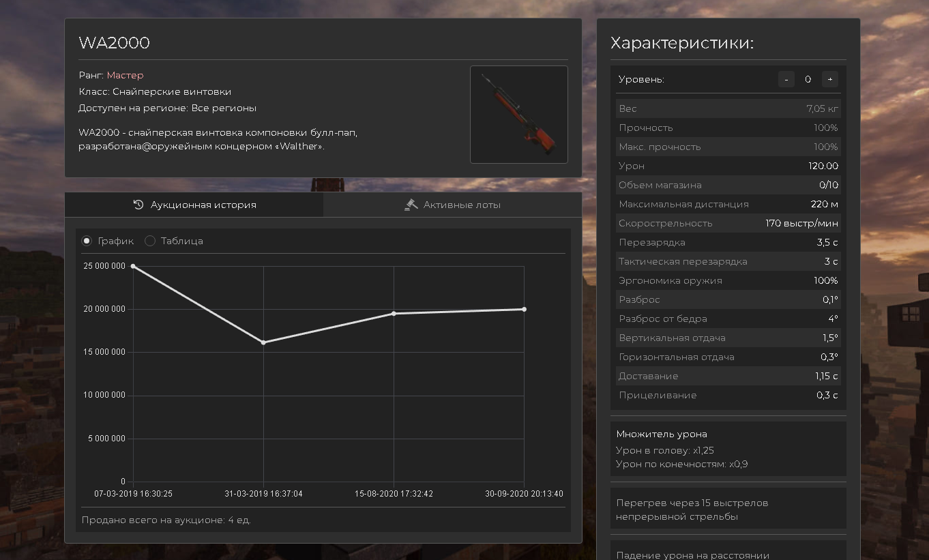Click the gavel icon for active lots
929x560 pixels.
pyautogui.click(x=411, y=205)
